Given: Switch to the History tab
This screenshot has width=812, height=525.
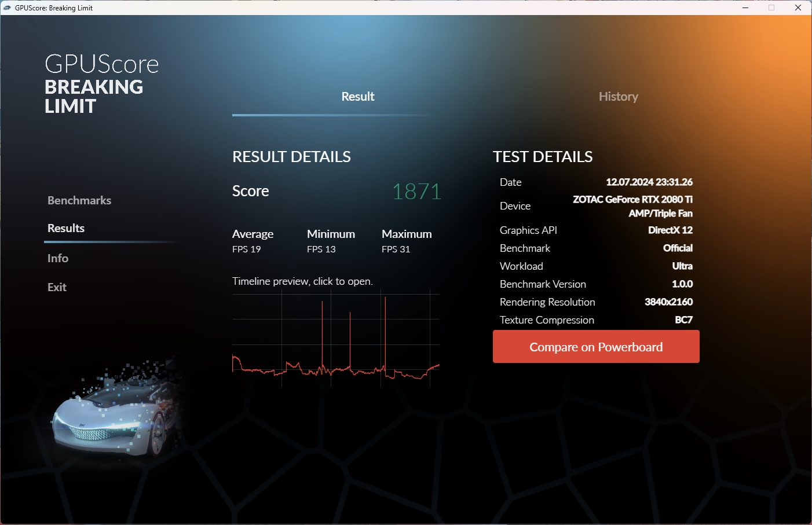Looking at the screenshot, I should click(618, 96).
